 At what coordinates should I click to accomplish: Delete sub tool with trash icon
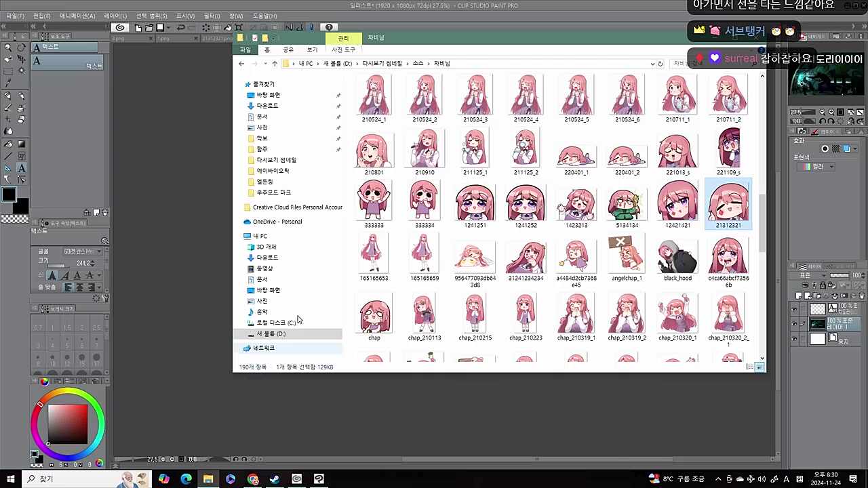104,212
